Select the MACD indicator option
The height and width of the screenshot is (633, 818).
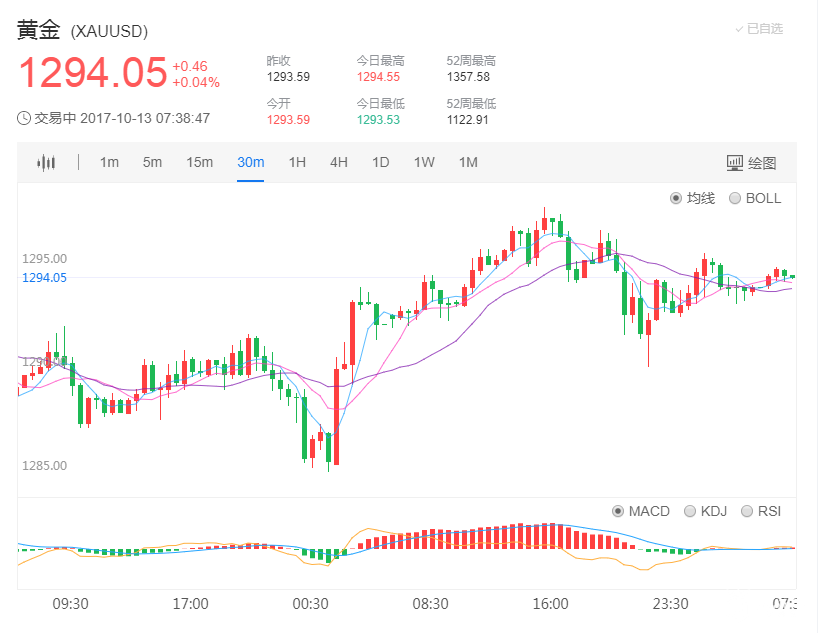[x=618, y=511]
